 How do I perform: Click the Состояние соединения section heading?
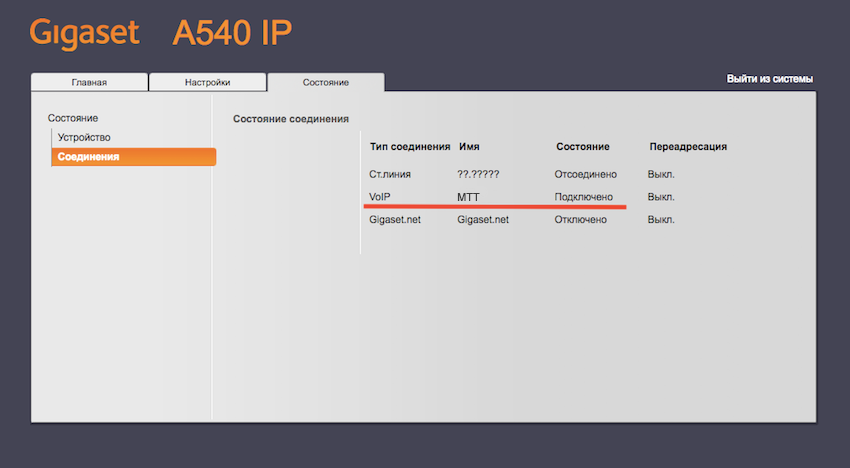pyautogui.click(x=290, y=119)
